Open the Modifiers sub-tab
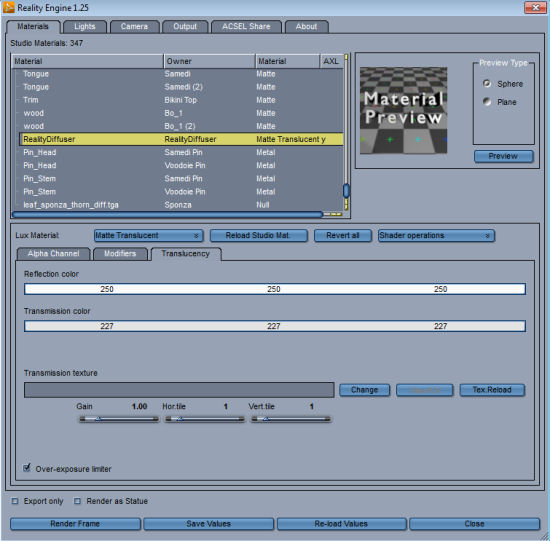Screen dimensions: 550x541 point(120,254)
